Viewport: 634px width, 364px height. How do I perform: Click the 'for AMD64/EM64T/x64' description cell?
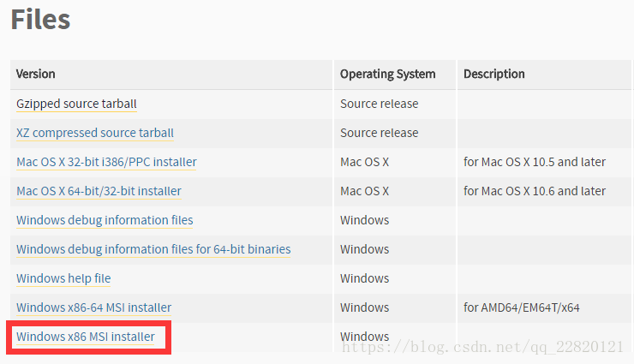[523, 307]
